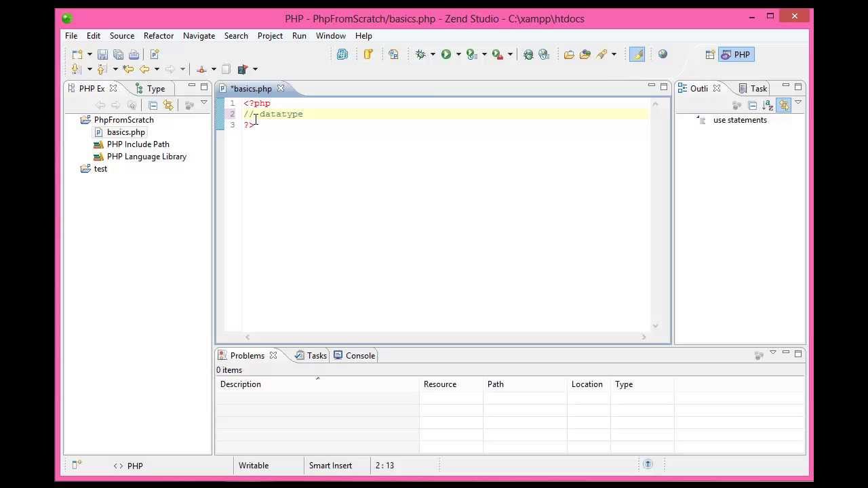The width and height of the screenshot is (868, 488).
Task: Click the Profile run icon
Action: [x=472, y=55]
